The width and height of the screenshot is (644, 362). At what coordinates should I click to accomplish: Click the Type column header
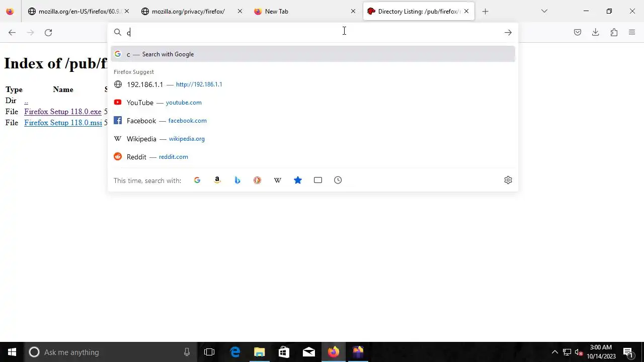click(x=14, y=89)
